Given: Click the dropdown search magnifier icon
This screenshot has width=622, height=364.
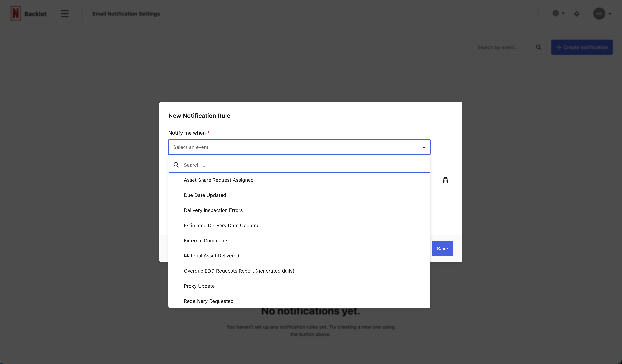Looking at the screenshot, I should click(x=176, y=165).
